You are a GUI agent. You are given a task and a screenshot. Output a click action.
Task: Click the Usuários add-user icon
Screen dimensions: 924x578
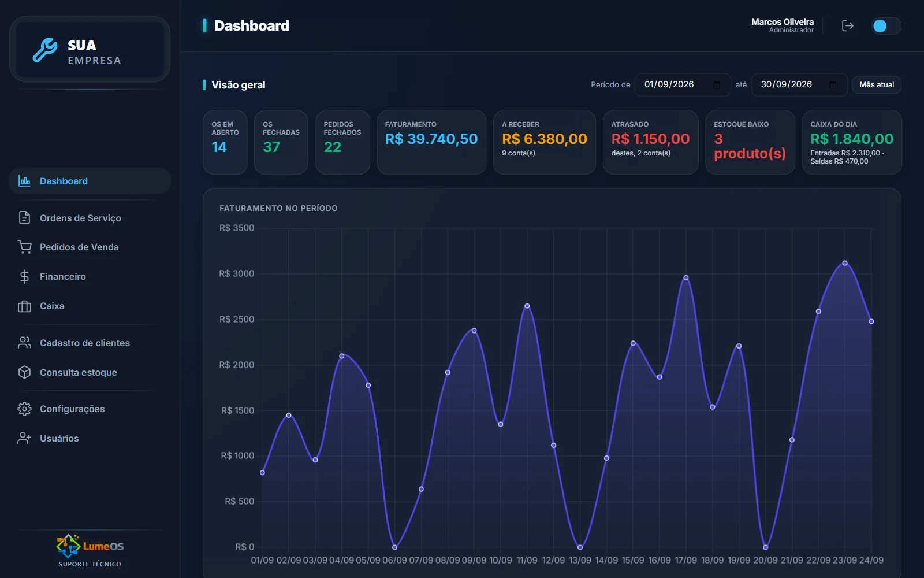click(x=24, y=438)
